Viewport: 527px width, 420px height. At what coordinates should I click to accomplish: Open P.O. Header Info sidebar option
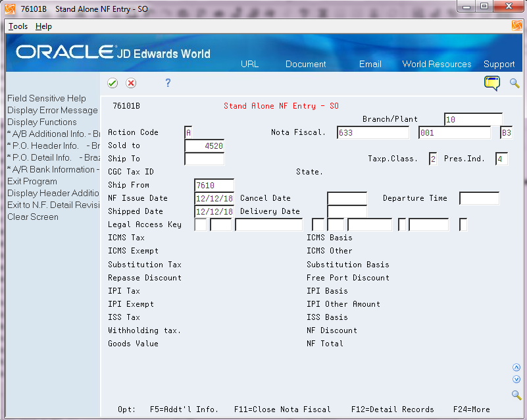(x=54, y=145)
